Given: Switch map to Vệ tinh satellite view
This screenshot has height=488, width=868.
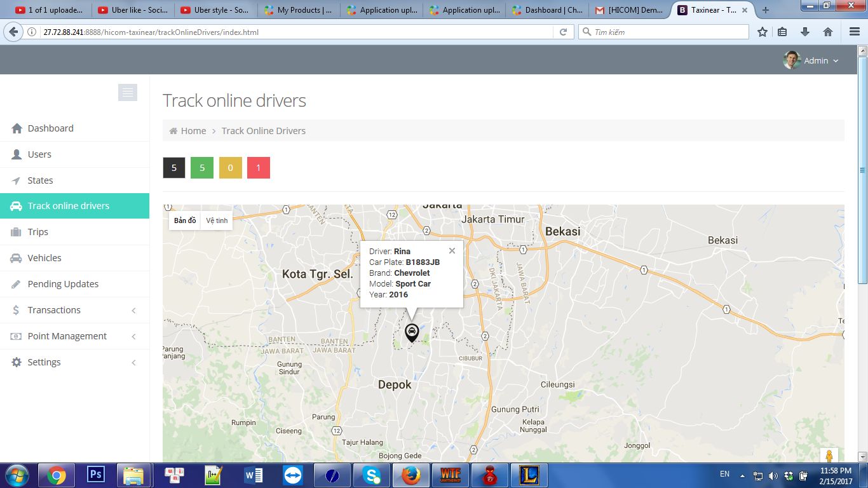Looking at the screenshot, I should 217,220.
